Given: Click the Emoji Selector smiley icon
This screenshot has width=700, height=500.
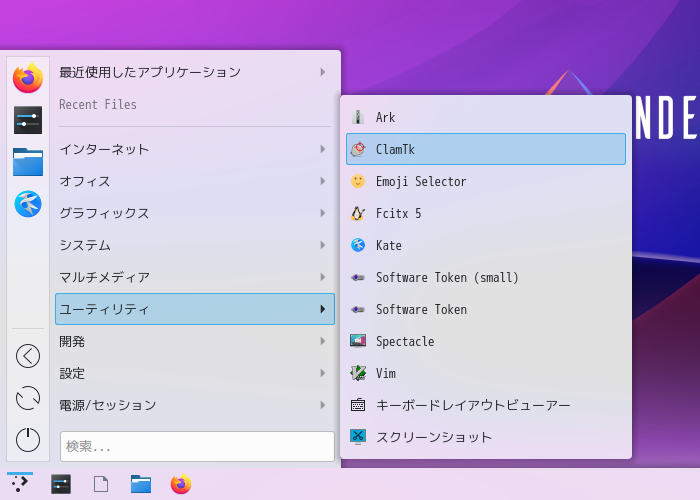Looking at the screenshot, I should 358,181.
